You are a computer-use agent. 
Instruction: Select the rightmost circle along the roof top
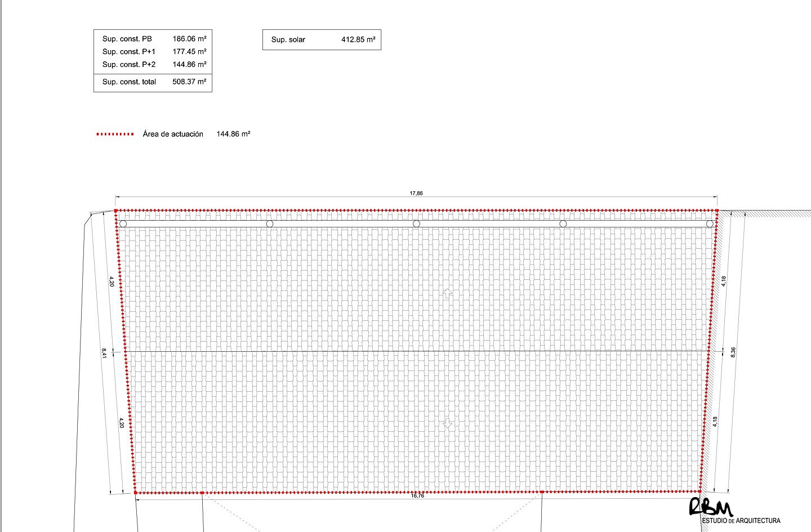click(710, 224)
